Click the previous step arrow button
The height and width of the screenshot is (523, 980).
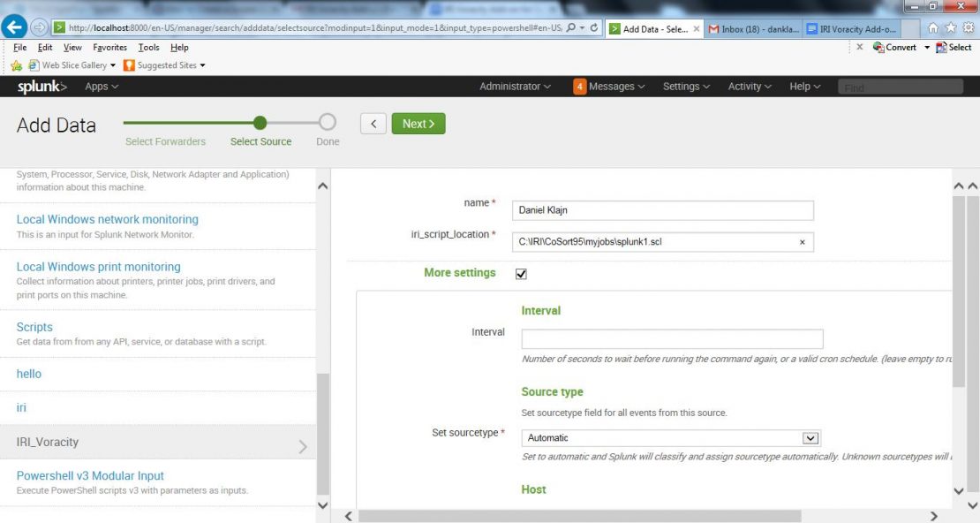click(373, 124)
